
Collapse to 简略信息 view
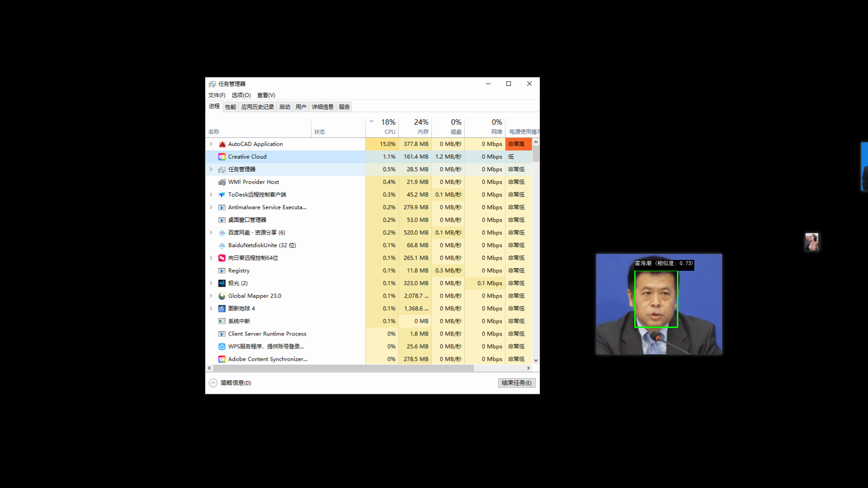coord(230,383)
